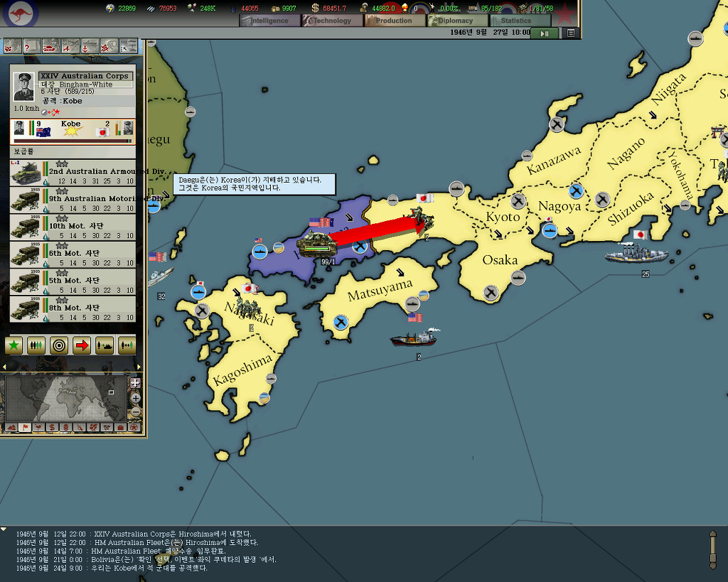
Task: Click the Australian kangaroo country emblem
Action: pyautogui.click(x=21, y=14)
